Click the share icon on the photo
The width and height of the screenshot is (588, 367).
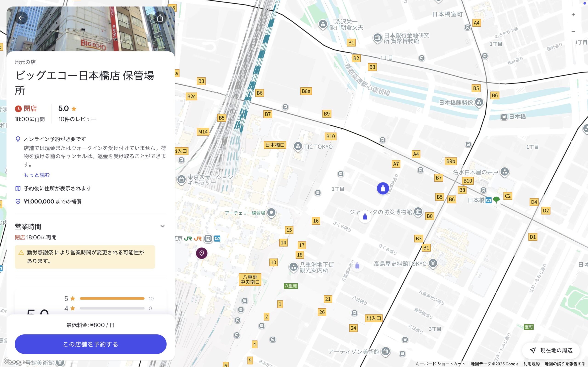(x=160, y=18)
